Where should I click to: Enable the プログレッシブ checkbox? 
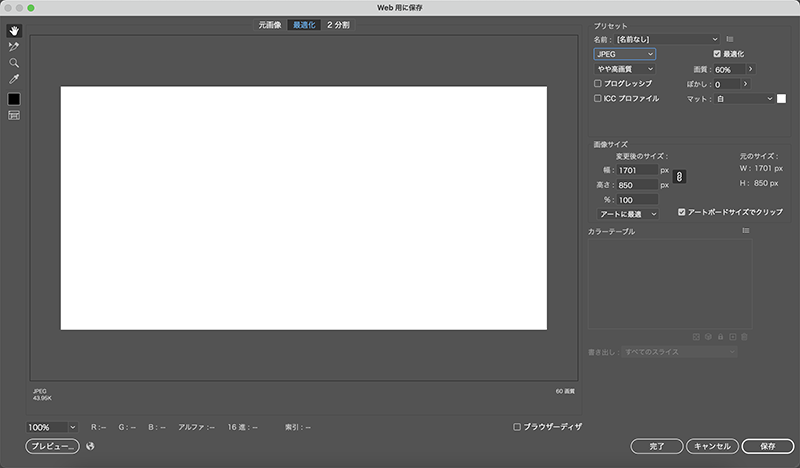click(x=597, y=83)
